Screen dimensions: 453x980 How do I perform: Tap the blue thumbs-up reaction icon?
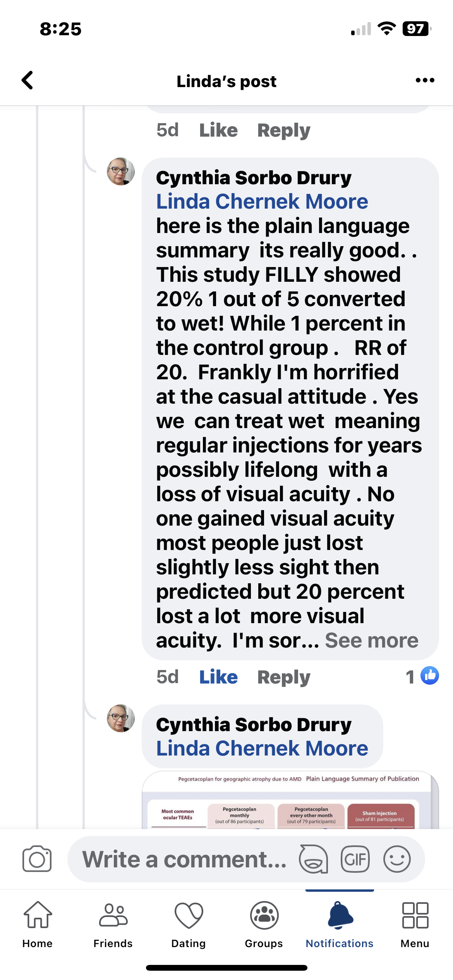click(429, 676)
